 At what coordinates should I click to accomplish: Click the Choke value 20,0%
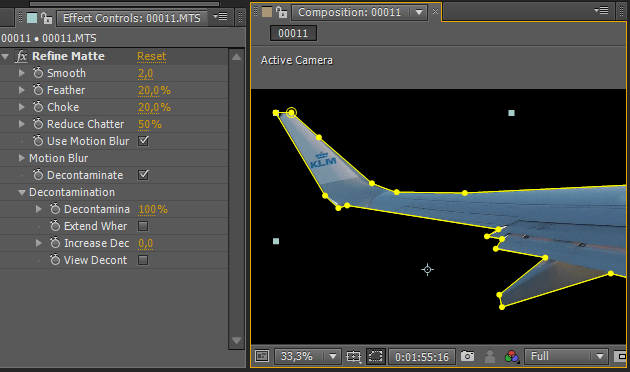[154, 107]
